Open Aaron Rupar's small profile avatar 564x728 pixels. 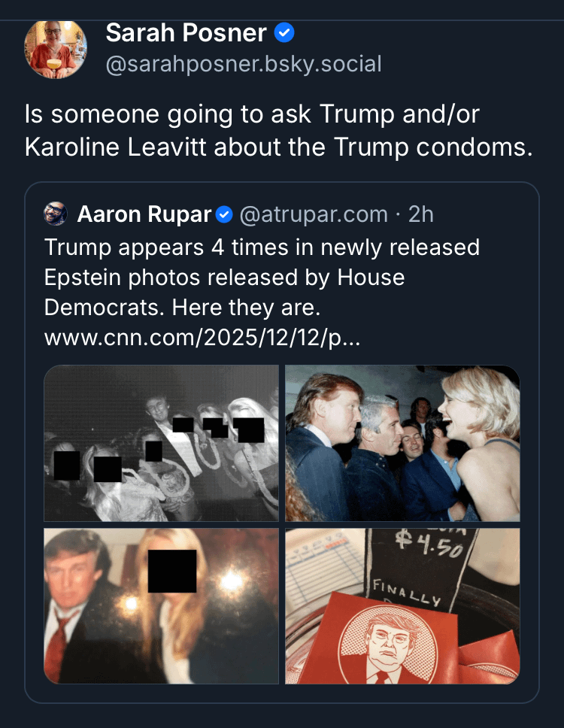pyautogui.click(x=56, y=214)
